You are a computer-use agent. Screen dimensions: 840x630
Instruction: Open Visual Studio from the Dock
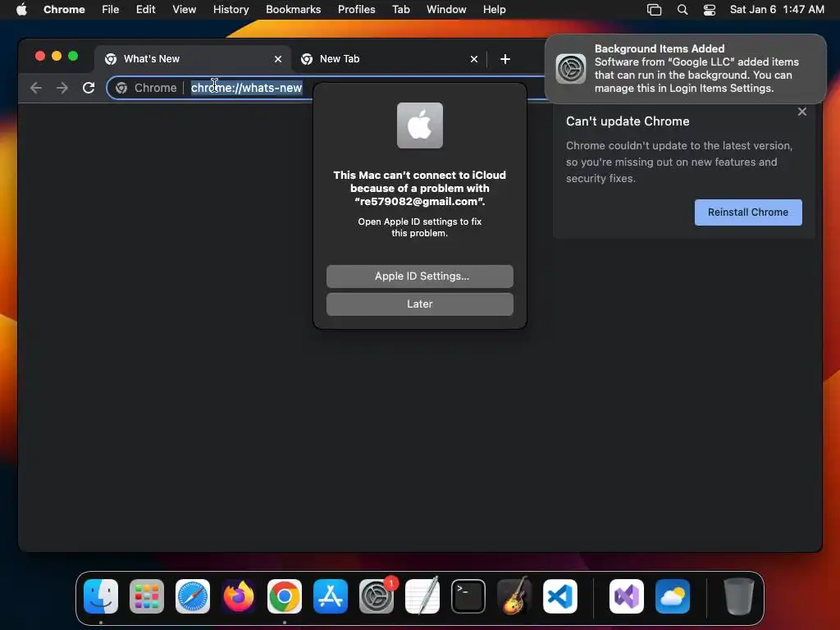pyautogui.click(x=626, y=596)
